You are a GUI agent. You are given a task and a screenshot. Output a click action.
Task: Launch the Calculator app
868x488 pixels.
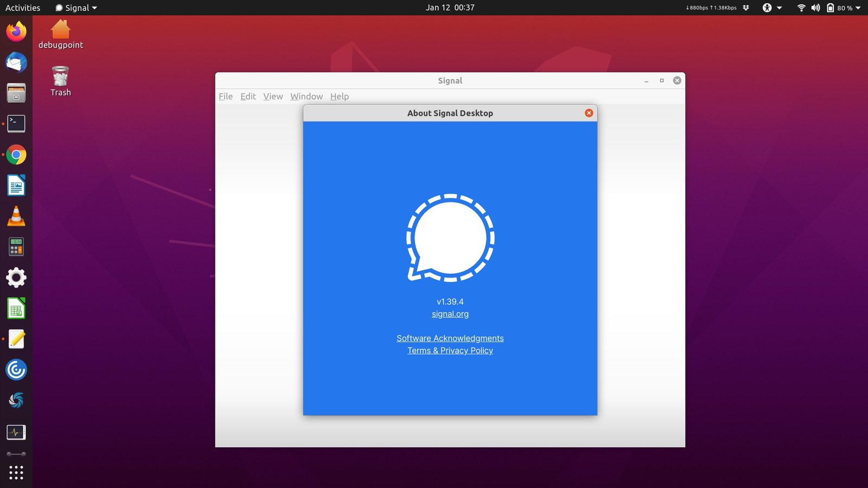point(16,247)
